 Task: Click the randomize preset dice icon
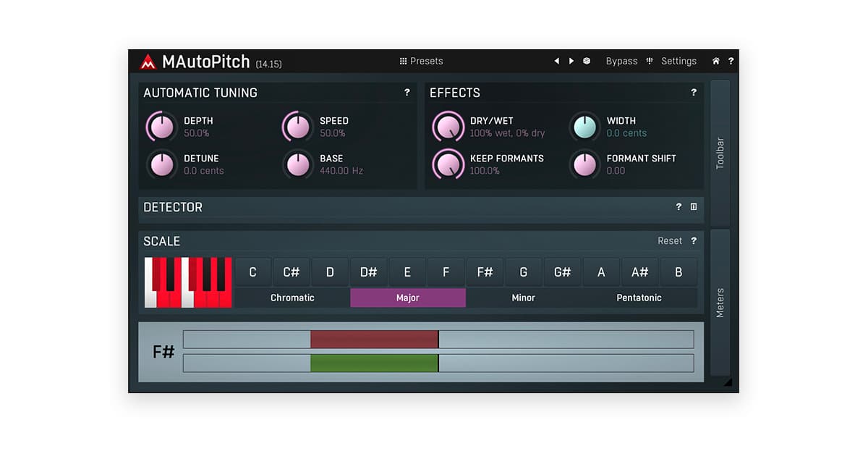coord(586,61)
